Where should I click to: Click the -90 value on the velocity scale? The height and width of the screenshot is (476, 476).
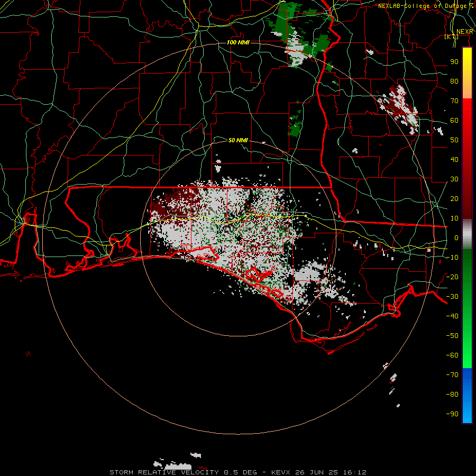tap(452, 414)
